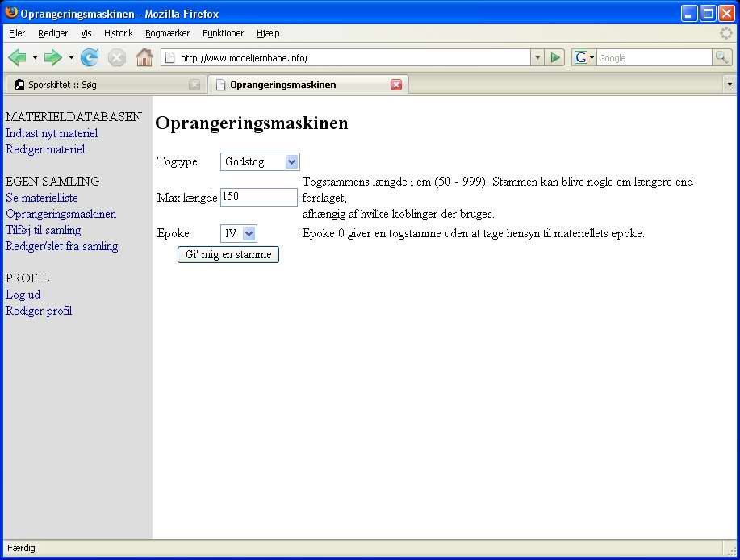
Task: Click the greyed-out Stop loading icon
Action: point(116,58)
